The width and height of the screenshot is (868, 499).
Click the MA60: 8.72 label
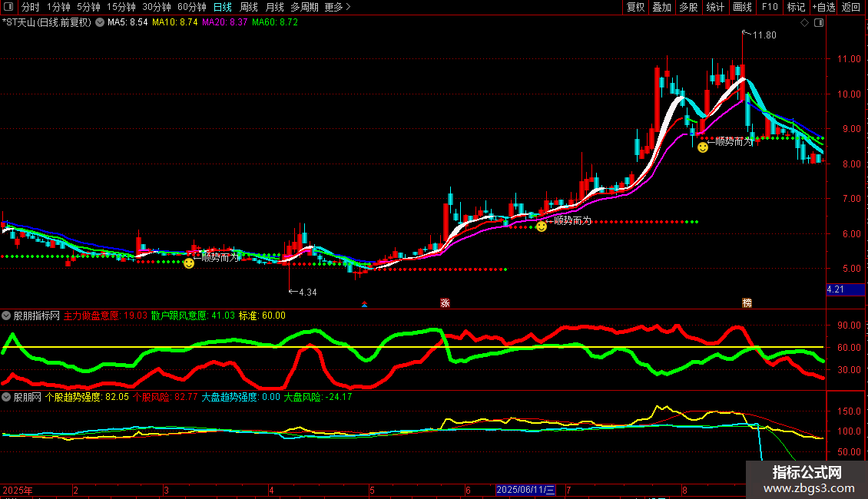(275, 23)
